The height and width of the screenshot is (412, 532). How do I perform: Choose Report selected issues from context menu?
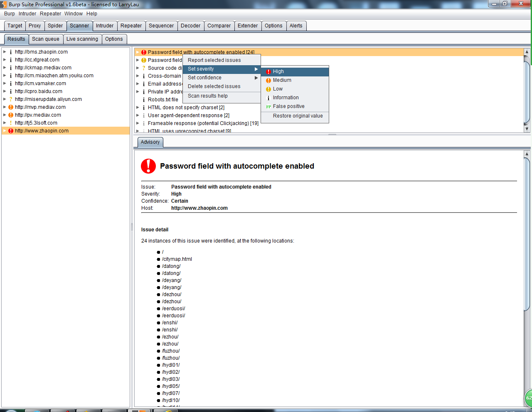(214, 60)
